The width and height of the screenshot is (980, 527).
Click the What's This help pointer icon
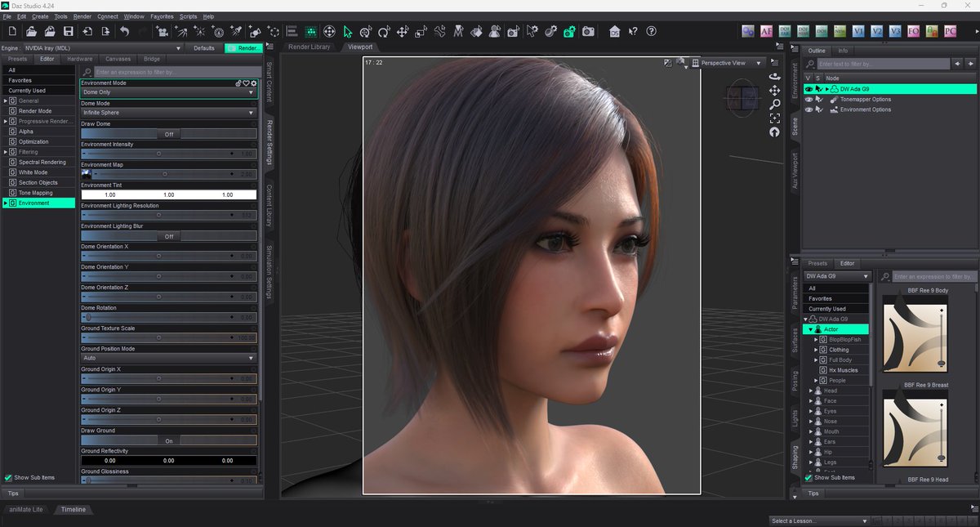click(633, 31)
